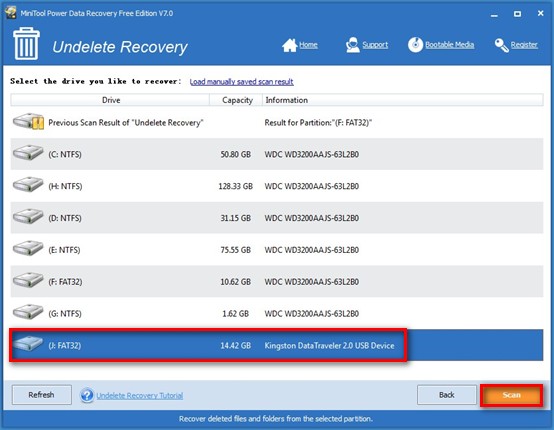Click the drive icon for H: NTFS
The height and width of the screenshot is (430, 554).
28,185
